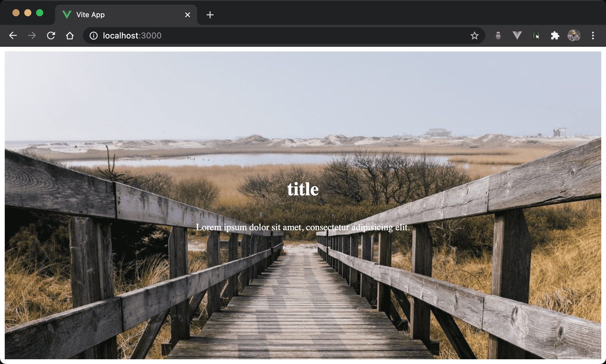Go to the home page icon
The image size is (606, 364).
click(x=70, y=36)
